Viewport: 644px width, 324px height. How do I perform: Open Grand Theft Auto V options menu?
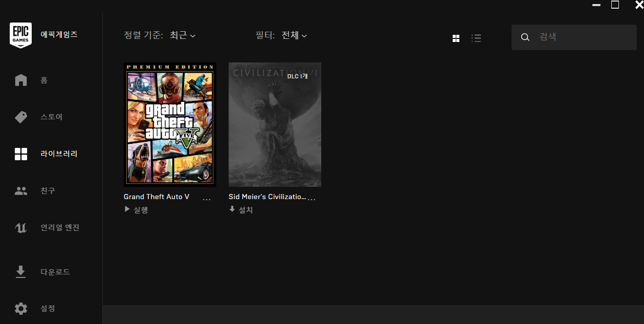click(x=207, y=199)
